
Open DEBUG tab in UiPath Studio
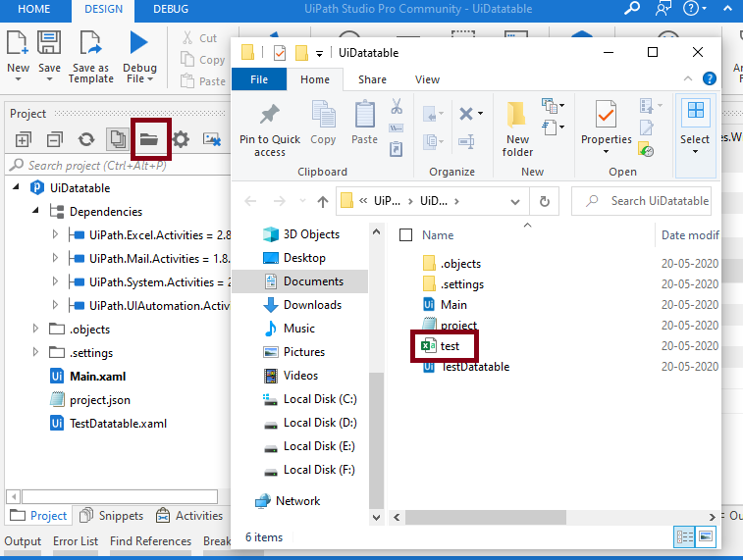point(171,9)
